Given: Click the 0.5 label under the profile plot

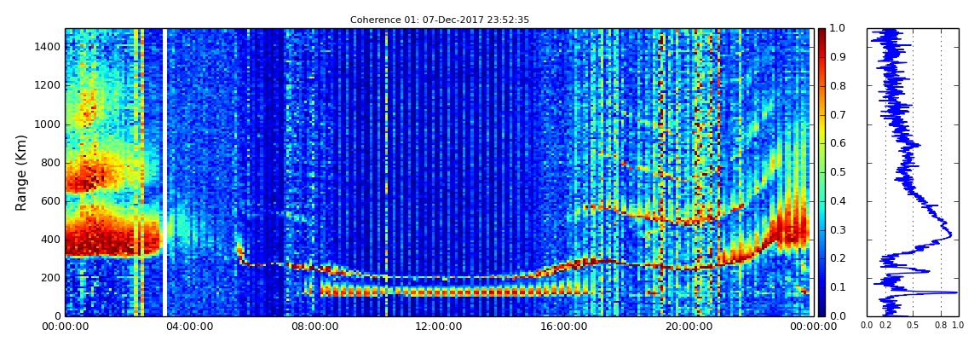Looking at the screenshot, I should tap(914, 325).
